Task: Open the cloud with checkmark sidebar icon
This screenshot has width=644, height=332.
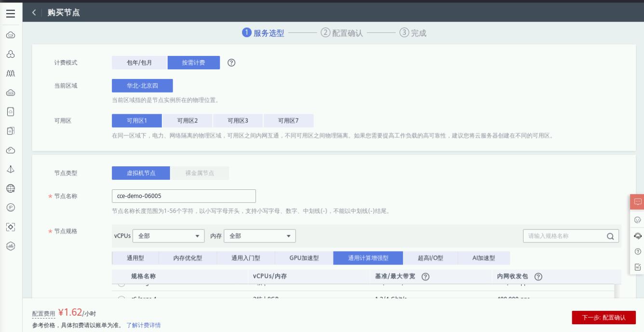Action: click(x=11, y=150)
